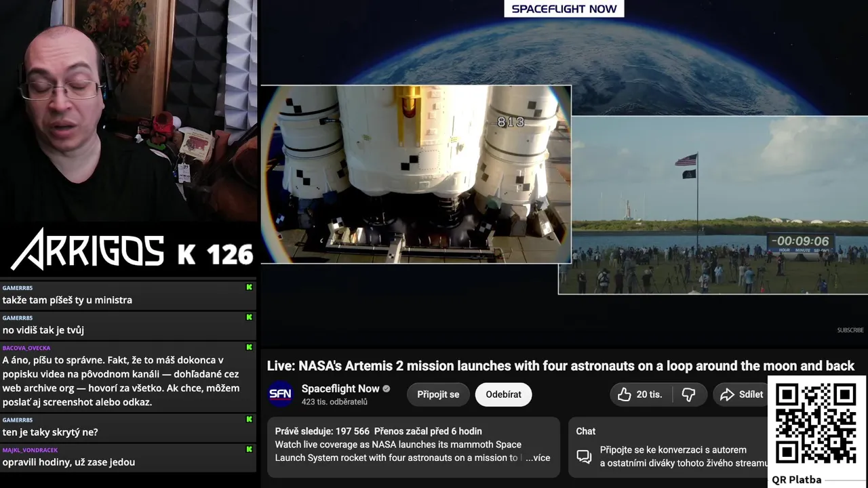Click the 'A áno, píšu to správne' message

click(x=121, y=381)
